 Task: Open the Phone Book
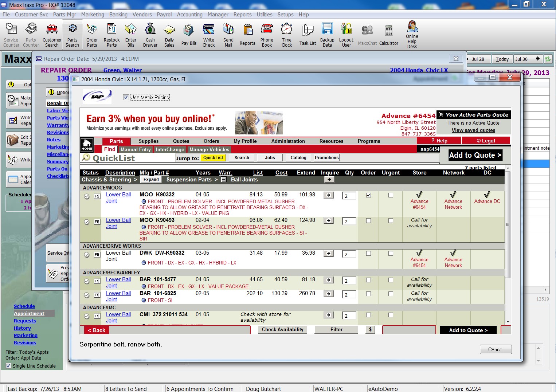[x=267, y=35]
